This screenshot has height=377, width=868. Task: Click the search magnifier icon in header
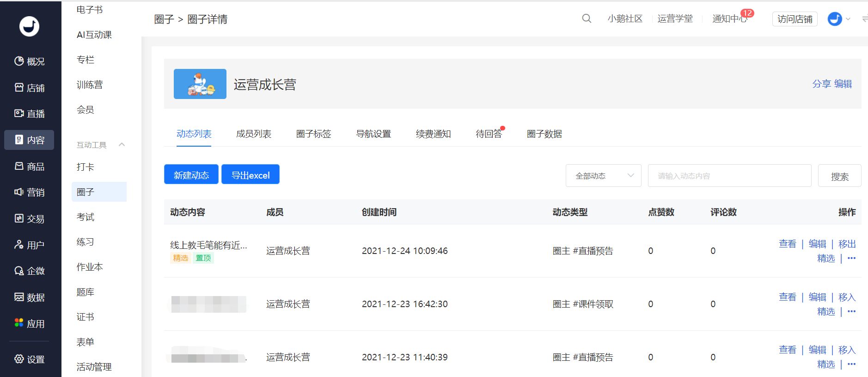(587, 19)
